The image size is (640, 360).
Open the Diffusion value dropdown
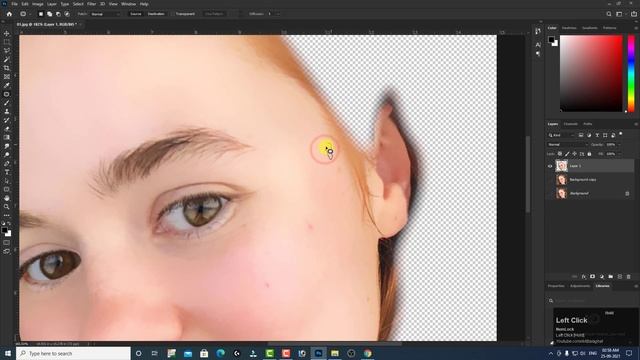click(278, 14)
